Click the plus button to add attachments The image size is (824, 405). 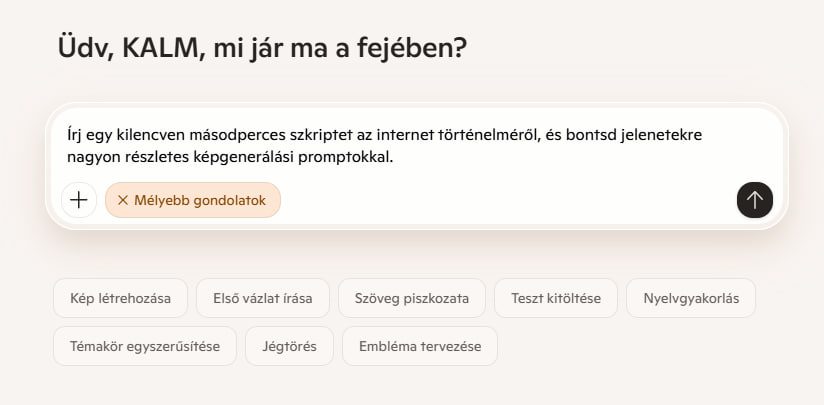pos(79,200)
